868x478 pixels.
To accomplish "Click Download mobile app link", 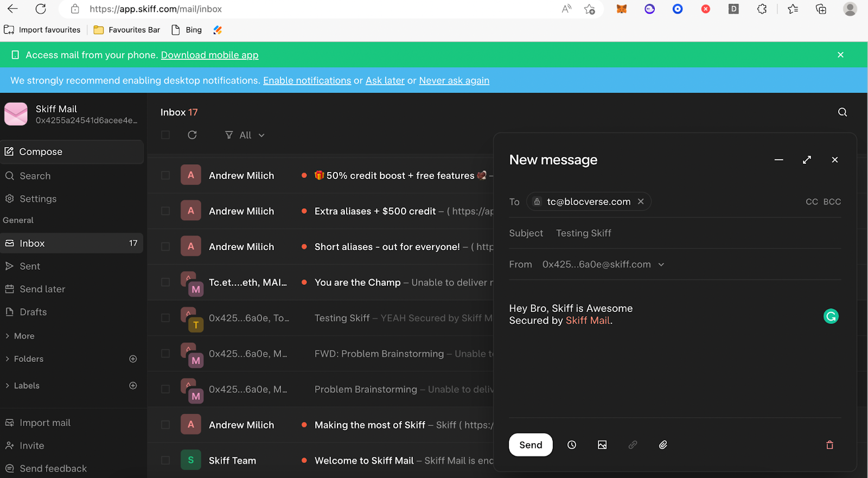I will pos(209,55).
